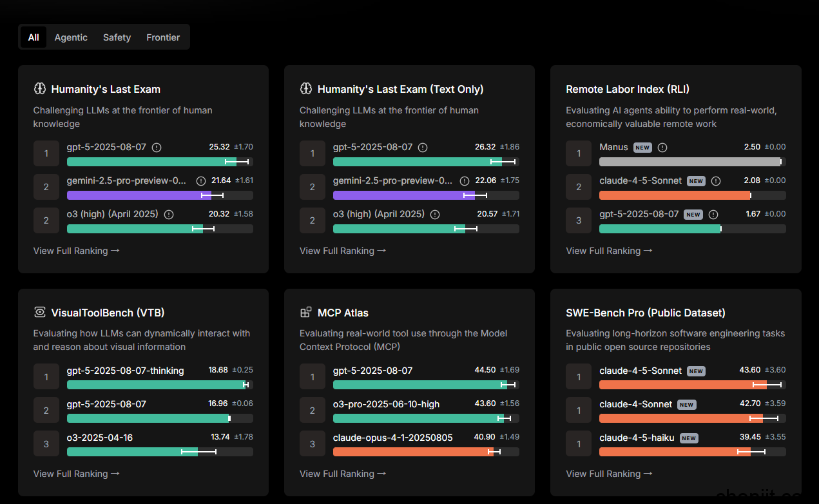The image size is (819, 504).
Task: Open View Full Ranking for SWE-Bench Pro
Action: (x=609, y=474)
